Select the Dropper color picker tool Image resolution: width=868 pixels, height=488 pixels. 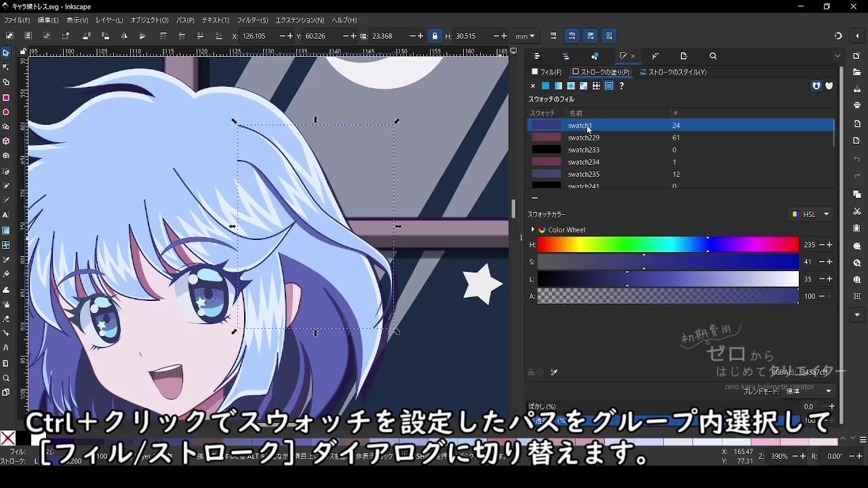click(x=6, y=260)
